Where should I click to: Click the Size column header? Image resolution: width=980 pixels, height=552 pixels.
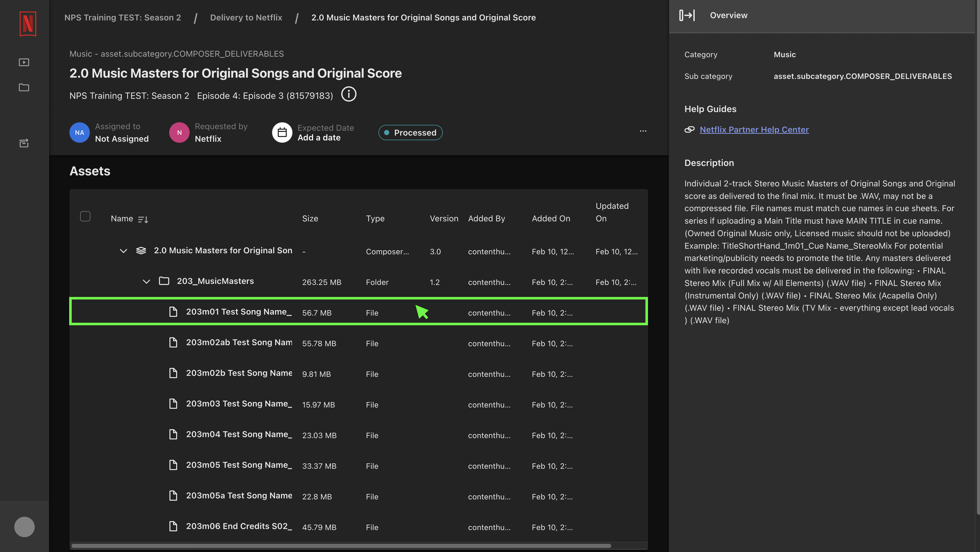click(310, 219)
